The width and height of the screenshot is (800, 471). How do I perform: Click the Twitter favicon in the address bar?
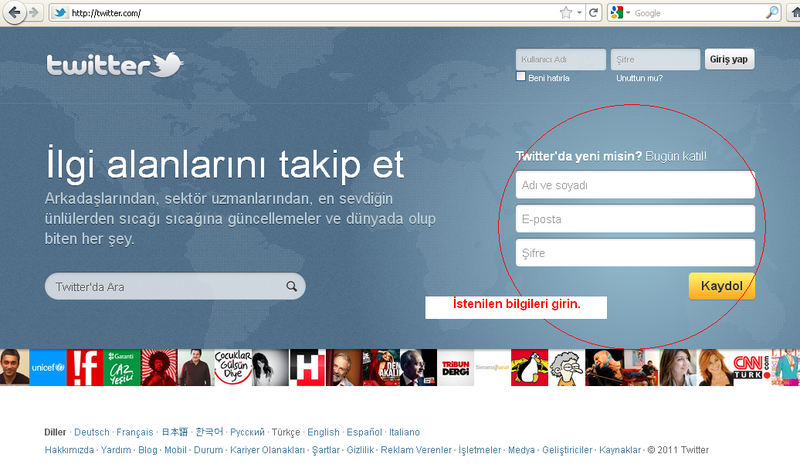coord(60,13)
